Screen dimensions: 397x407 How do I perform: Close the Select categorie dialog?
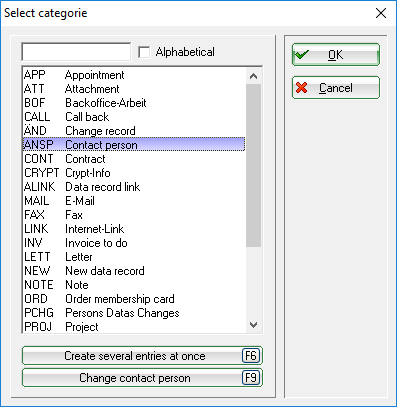point(381,13)
